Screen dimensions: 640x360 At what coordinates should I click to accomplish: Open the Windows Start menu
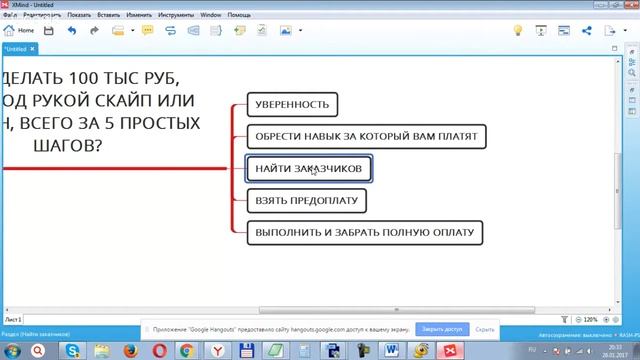click(x=12, y=351)
